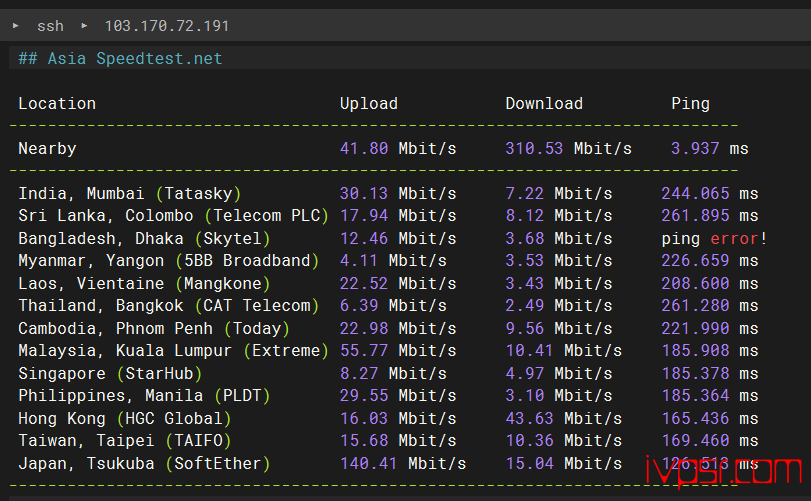Click Tsukuba upload value 140.41
Viewport: 811px width, 501px height.
pos(368,463)
